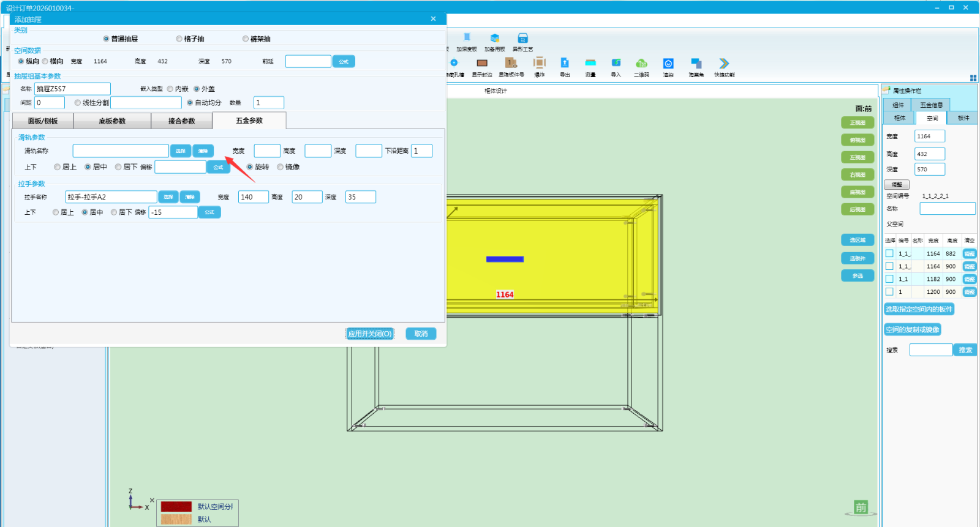
Task: Choose 镜像 (mirror) option for slide rail
Action: (x=281, y=167)
